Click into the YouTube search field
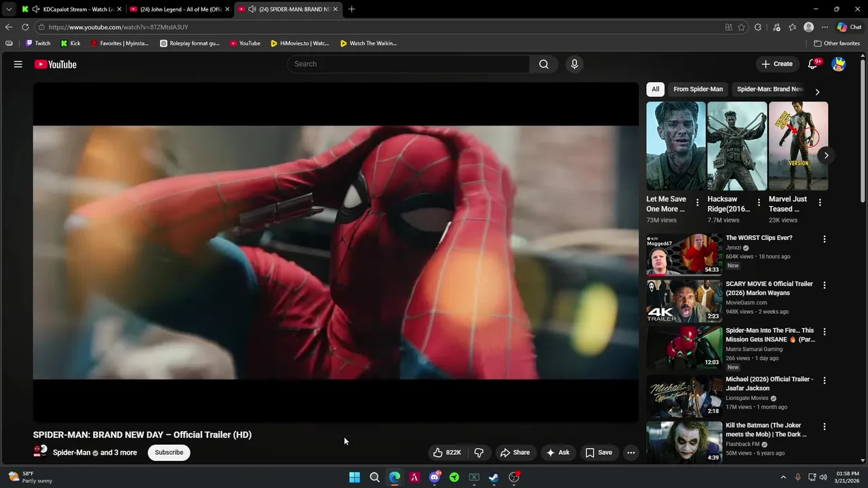This screenshot has width=868, height=488. pyautogui.click(x=408, y=64)
